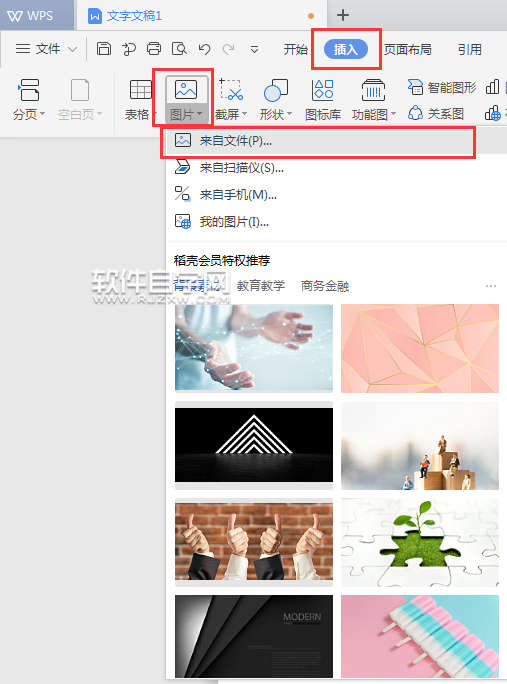Expand the quick access toolbar customize arrow
The image size is (507, 684).
coord(254,49)
